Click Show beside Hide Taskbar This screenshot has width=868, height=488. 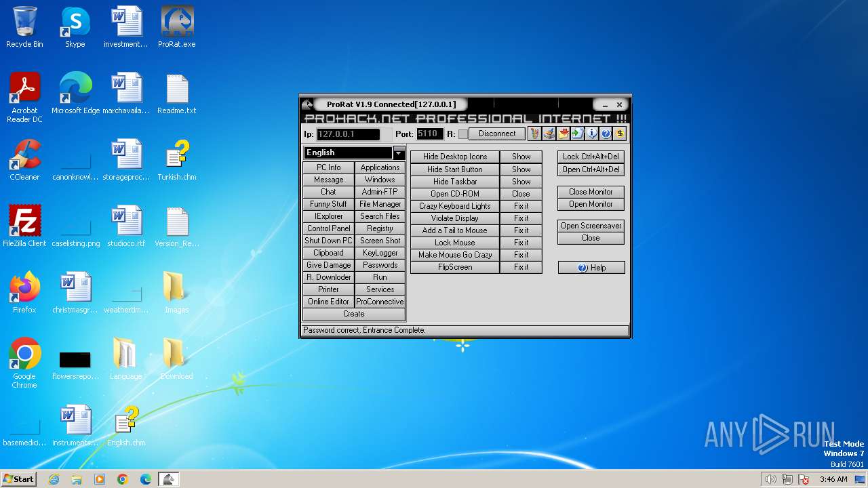coord(521,182)
